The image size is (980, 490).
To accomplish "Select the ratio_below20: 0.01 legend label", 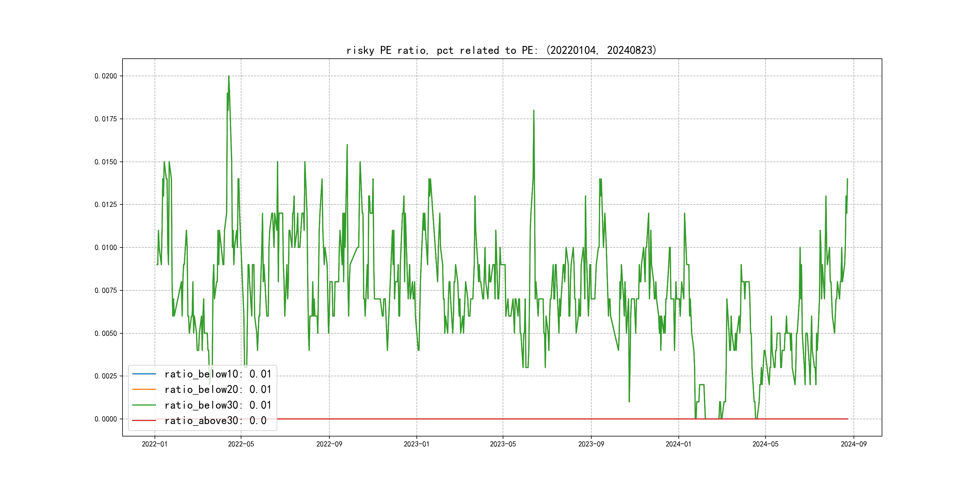I will (x=217, y=390).
